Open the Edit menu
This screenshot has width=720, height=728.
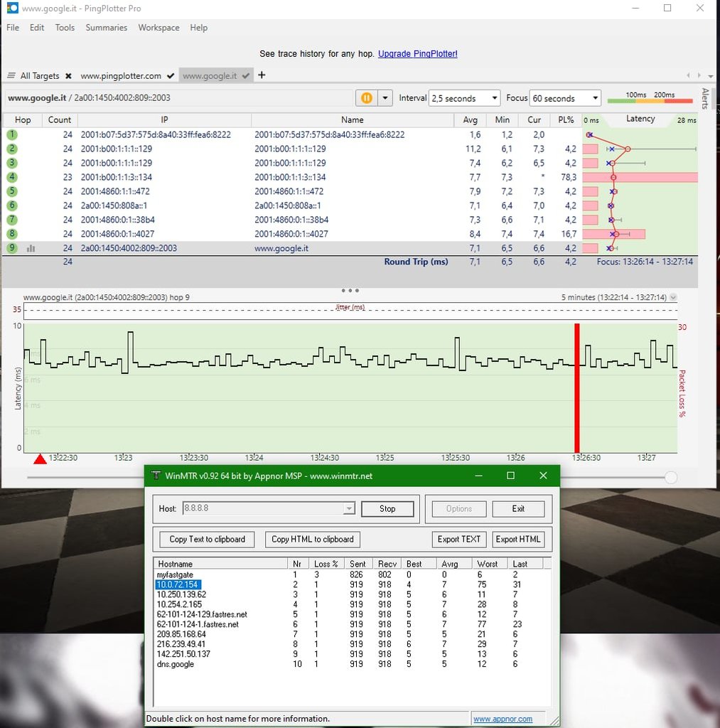click(x=37, y=28)
